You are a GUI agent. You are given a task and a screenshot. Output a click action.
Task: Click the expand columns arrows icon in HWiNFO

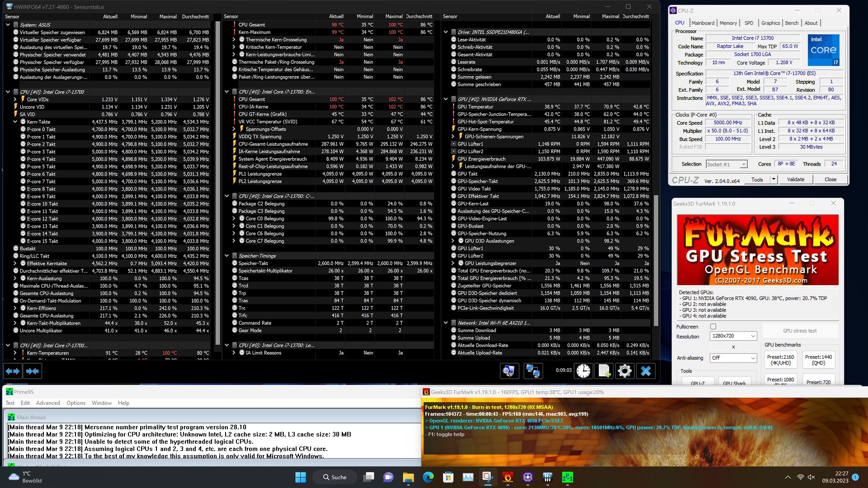(13, 371)
